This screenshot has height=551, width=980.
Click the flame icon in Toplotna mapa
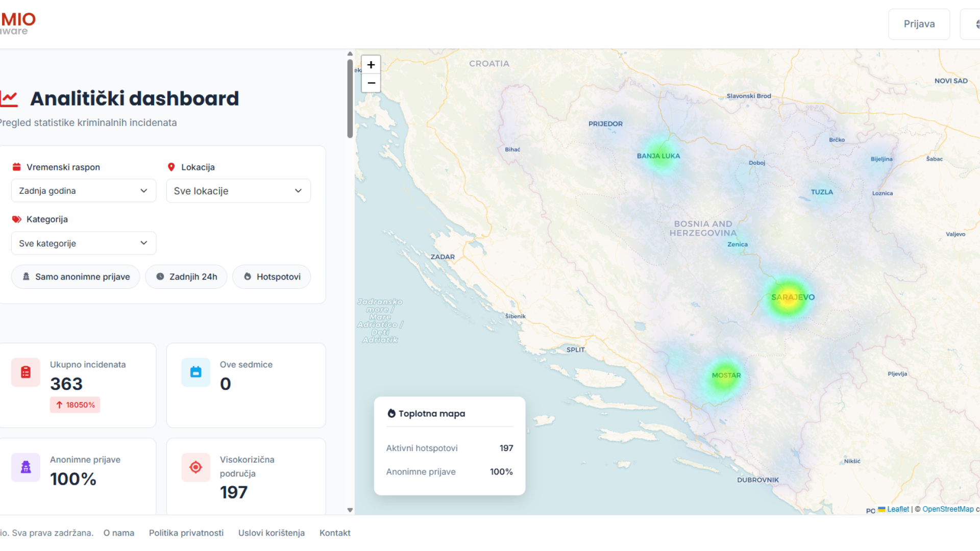(391, 413)
